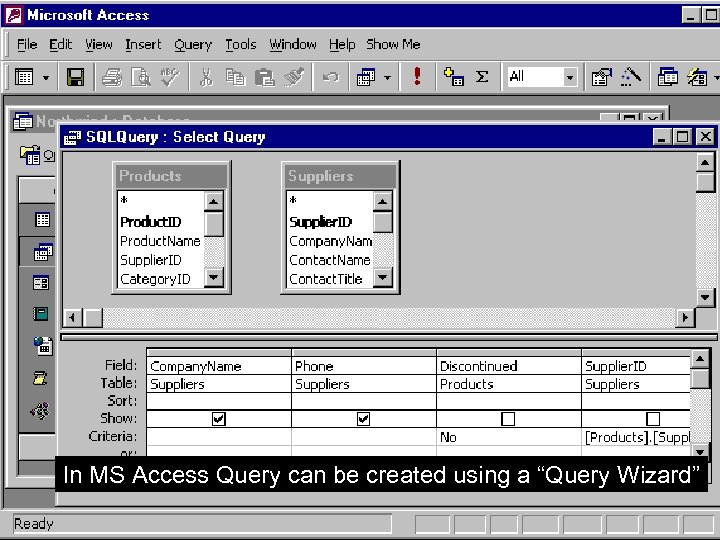This screenshot has height=540, width=720.
Task: Open the File menu
Action: point(27,45)
